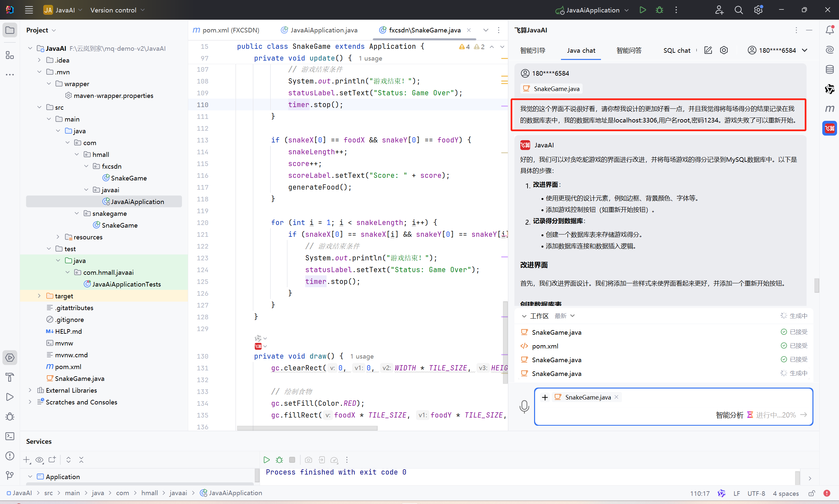Open the Structure tool window on the left
The height and width of the screenshot is (504, 839).
point(10,55)
